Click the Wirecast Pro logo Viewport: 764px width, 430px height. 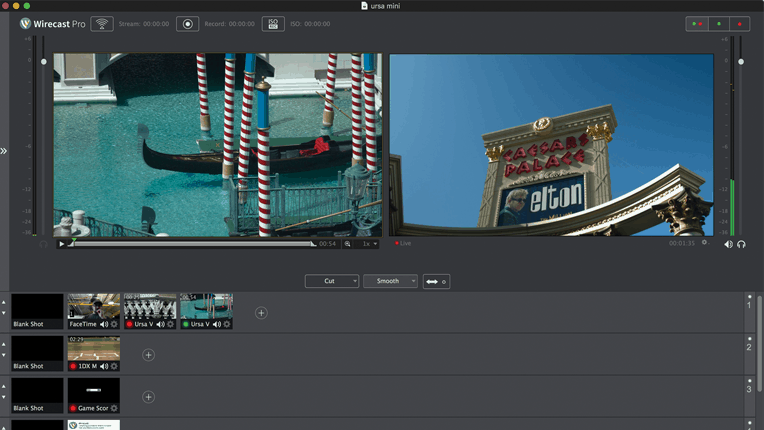pos(53,24)
